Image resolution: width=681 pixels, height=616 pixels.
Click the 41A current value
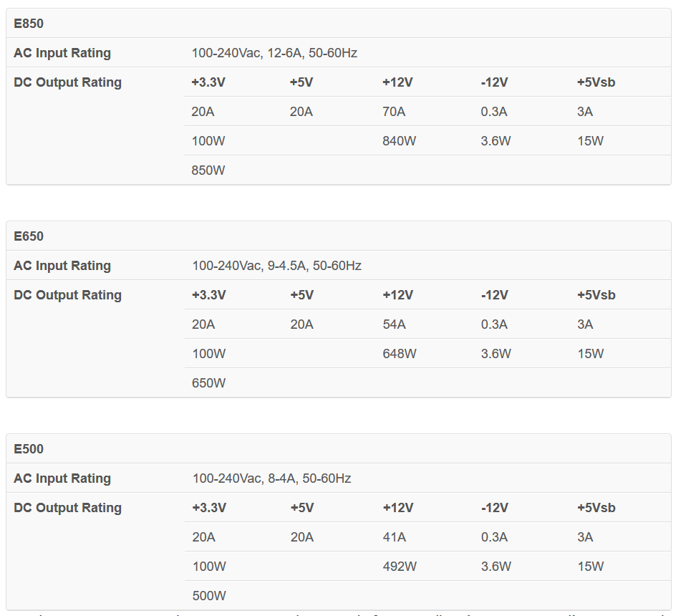pos(395,537)
